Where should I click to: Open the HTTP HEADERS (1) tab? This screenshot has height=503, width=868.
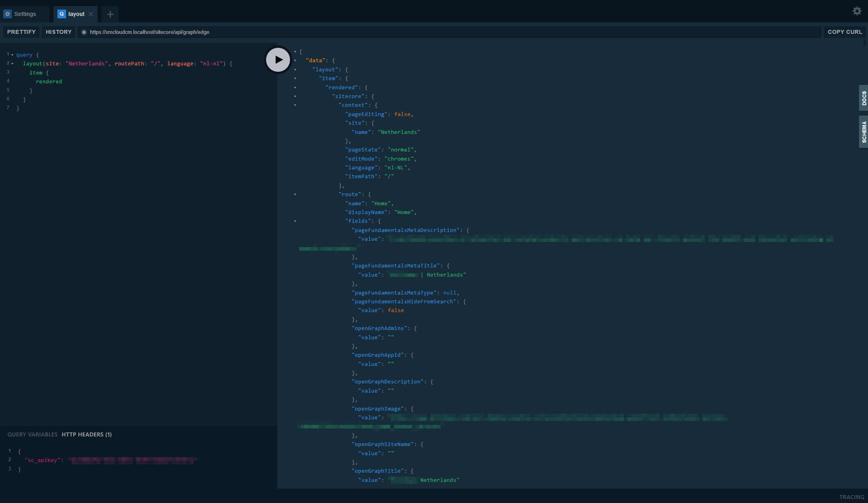pos(87,434)
